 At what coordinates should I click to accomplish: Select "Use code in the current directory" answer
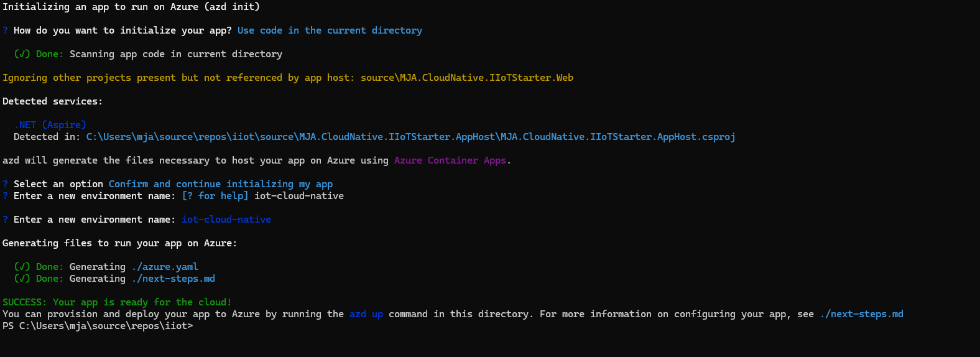(x=330, y=30)
